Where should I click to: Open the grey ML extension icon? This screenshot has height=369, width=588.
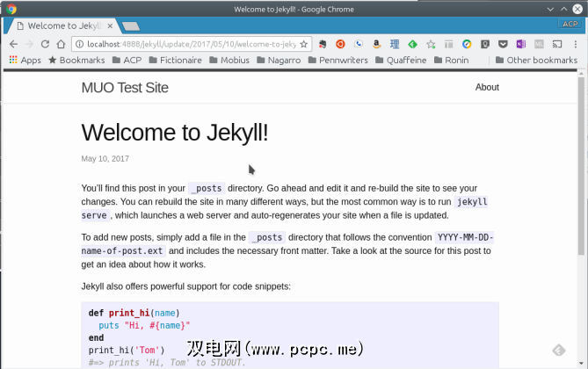(539, 44)
